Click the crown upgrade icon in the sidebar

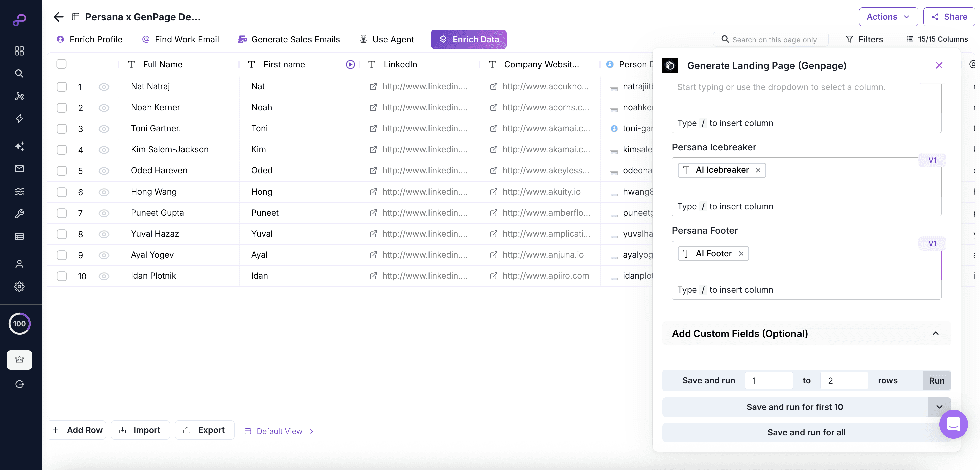click(19, 360)
